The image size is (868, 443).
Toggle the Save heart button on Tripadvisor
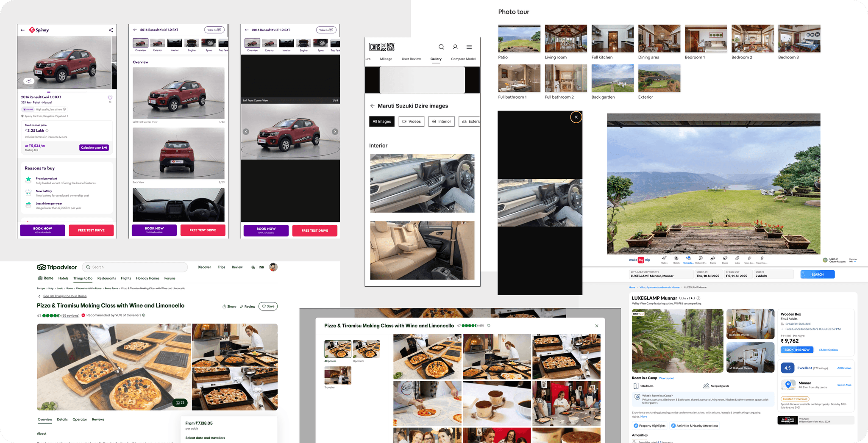click(x=268, y=306)
